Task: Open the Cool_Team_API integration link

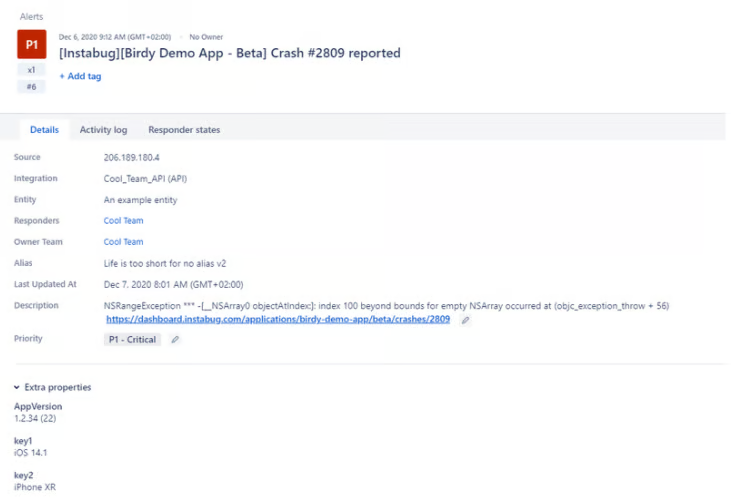Action: [145, 179]
